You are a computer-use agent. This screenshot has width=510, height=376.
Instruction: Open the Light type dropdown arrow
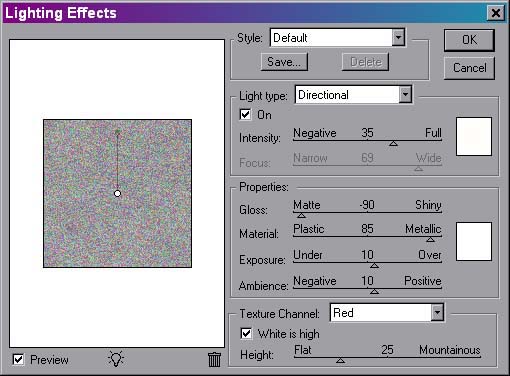point(405,95)
